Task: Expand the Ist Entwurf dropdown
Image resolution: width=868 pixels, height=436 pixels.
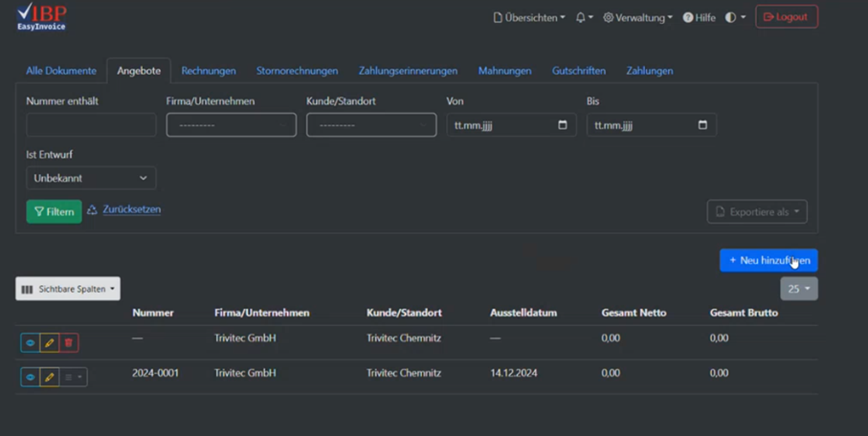Action: pos(91,178)
